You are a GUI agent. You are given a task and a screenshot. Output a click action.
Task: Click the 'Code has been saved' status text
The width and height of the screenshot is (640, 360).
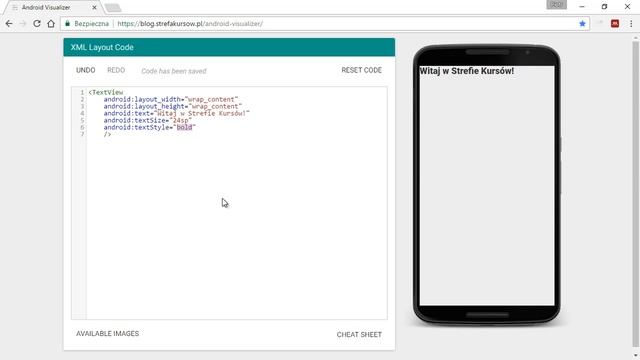click(174, 71)
